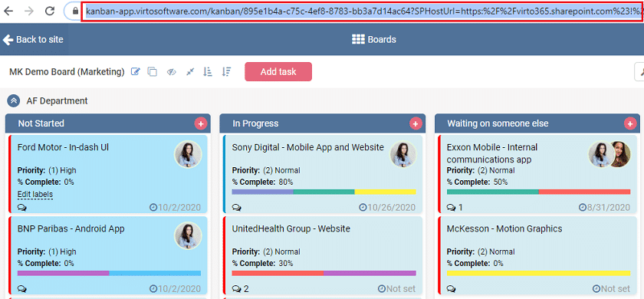Click Not set due date on McKesson card

(x=611, y=289)
